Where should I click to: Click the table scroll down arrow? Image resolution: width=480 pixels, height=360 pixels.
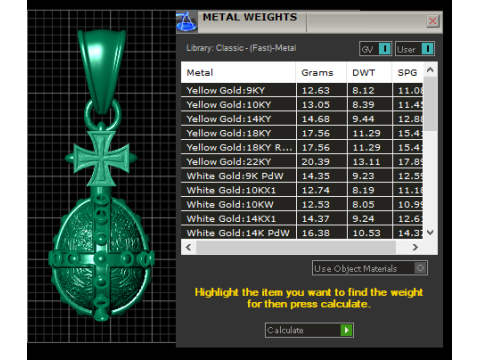pos(430,232)
